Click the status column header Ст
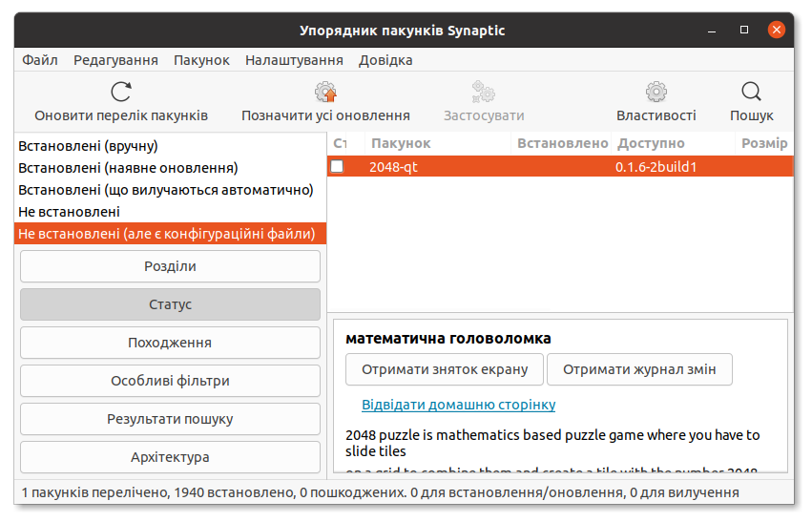This screenshot has width=812, height=522. (x=340, y=143)
